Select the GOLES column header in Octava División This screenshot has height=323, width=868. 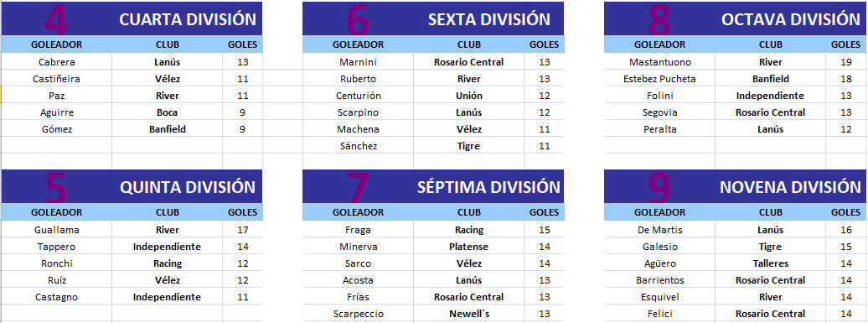845,44
